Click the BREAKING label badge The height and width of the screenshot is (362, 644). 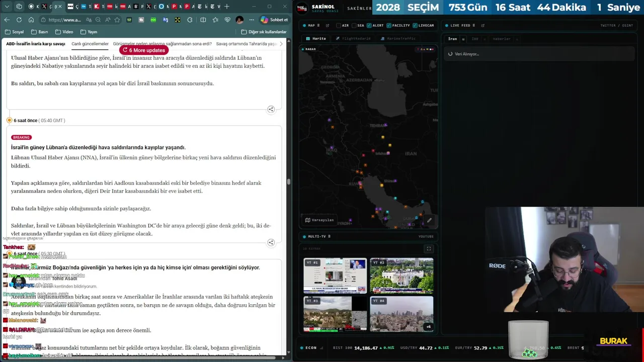point(21,137)
